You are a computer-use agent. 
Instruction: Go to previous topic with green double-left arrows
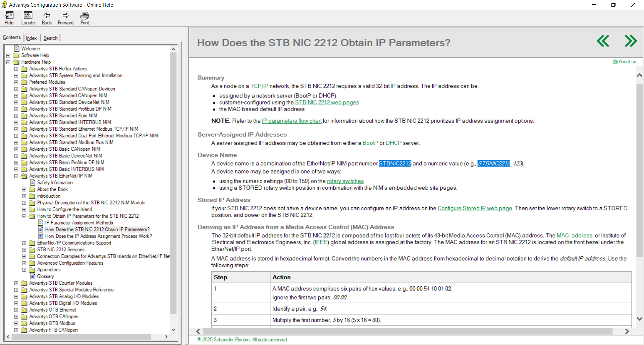click(x=603, y=41)
